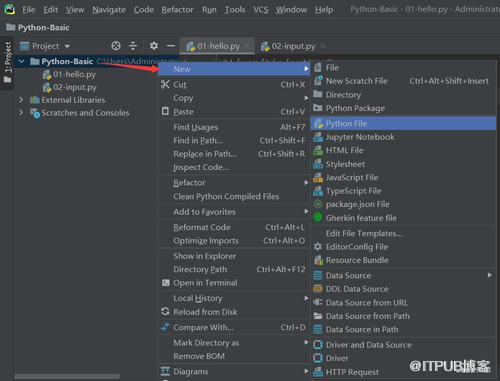Click the compare icon beside Compare With

[165, 327]
